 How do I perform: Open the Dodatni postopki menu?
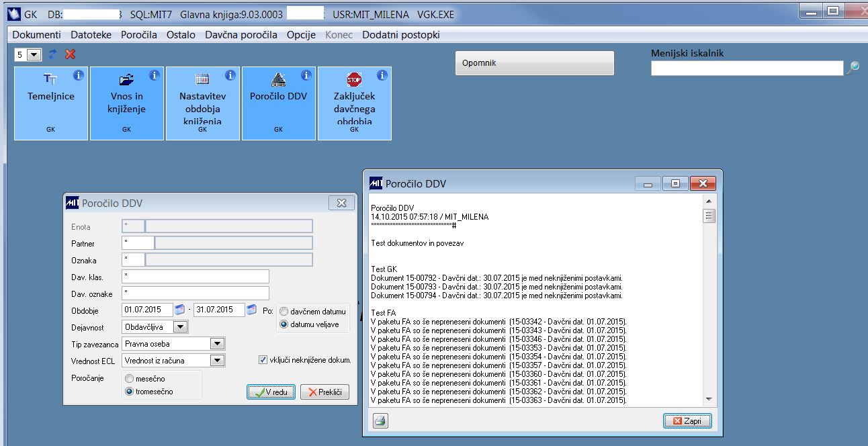401,35
